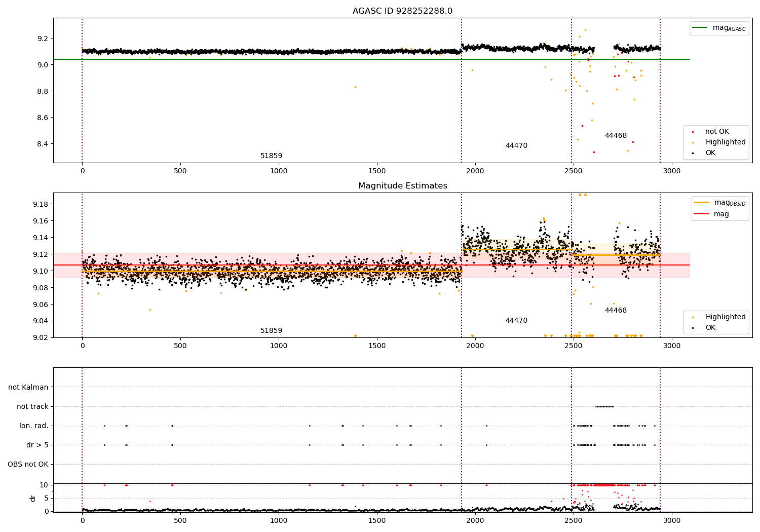Click the "Magnitude Estimates" plot title
760x532 pixels.
[402, 186]
